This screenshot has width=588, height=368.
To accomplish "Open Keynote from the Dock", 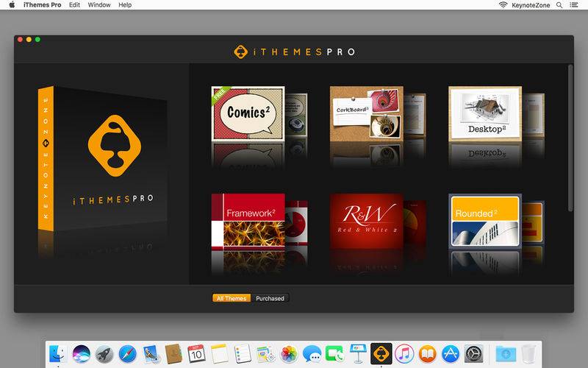I will point(358,354).
